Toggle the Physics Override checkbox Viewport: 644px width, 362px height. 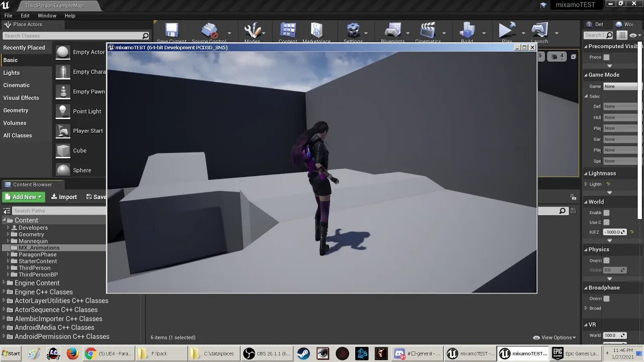point(606,260)
